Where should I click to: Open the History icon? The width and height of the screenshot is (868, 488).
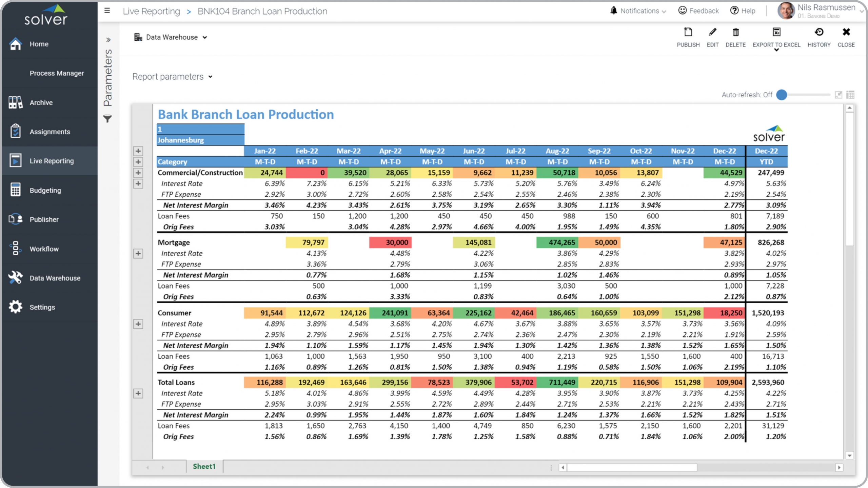point(818,33)
